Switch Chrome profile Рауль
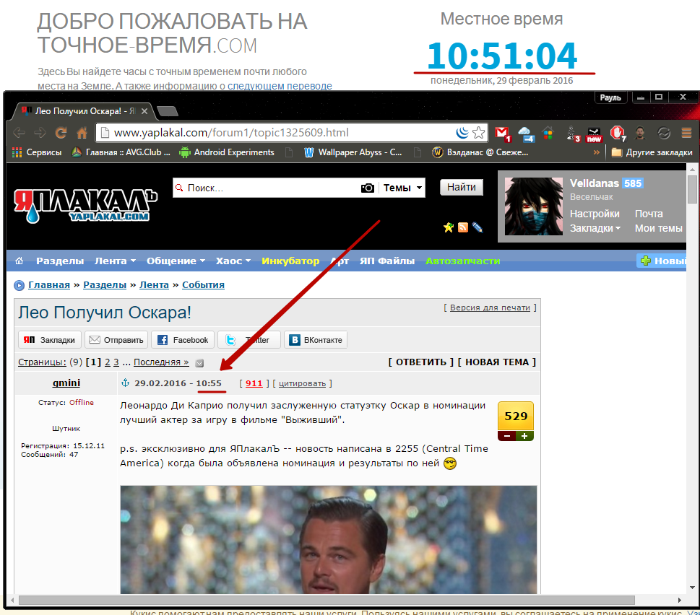Image resolution: width=700 pixels, height=615 pixels. click(x=610, y=97)
